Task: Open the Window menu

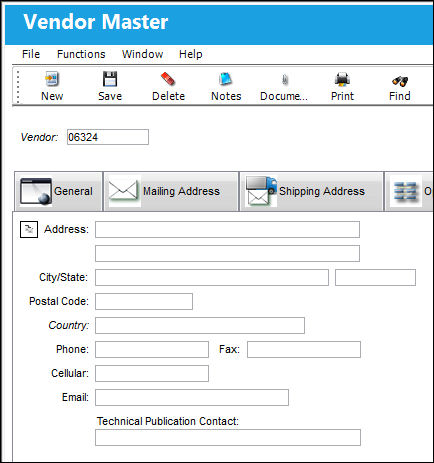Action: pyautogui.click(x=142, y=54)
